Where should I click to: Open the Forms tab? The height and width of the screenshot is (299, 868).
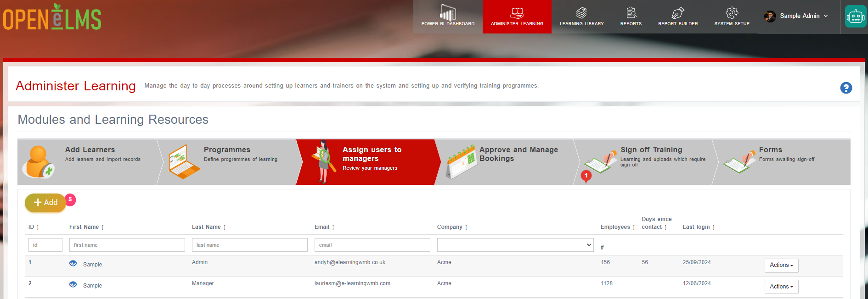point(782,162)
